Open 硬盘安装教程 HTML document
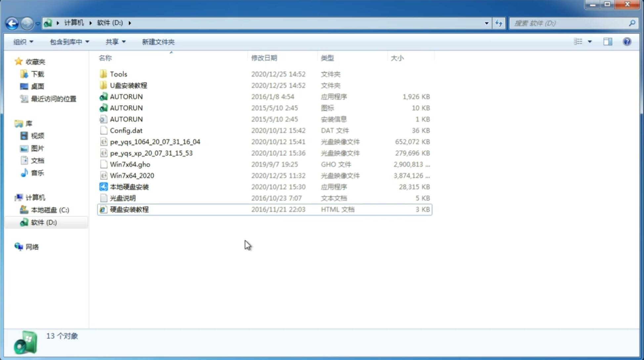Image resolution: width=644 pixels, height=360 pixels. pyautogui.click(x=129, y=209)
